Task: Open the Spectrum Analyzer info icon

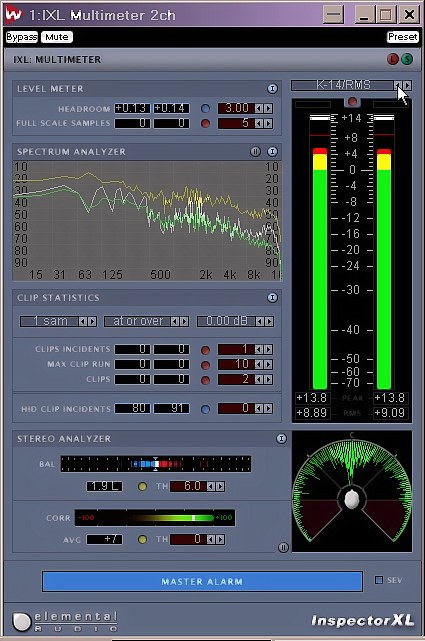Action: [272, 152]
